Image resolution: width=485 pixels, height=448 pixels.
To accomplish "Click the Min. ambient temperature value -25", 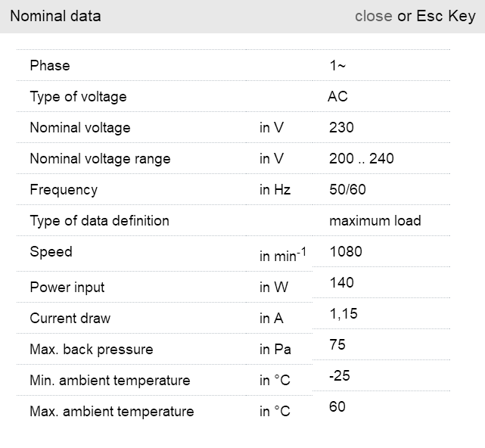I will [340, 376].
